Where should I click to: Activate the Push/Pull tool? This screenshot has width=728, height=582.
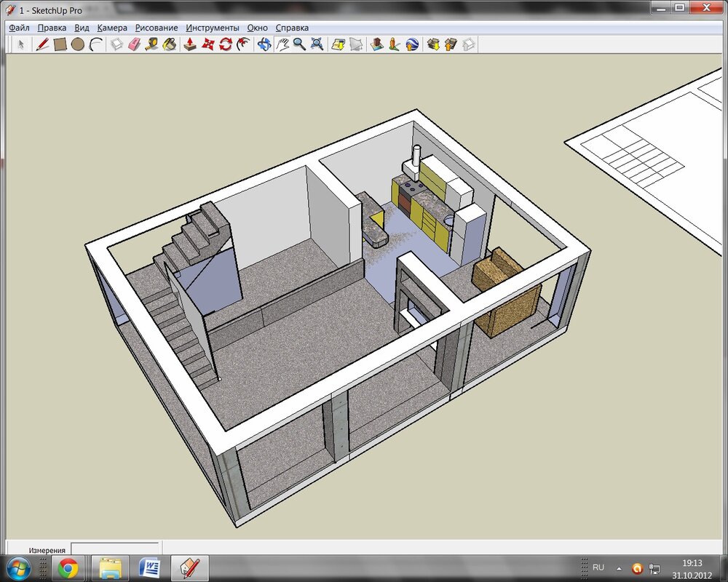click(190, 44)
